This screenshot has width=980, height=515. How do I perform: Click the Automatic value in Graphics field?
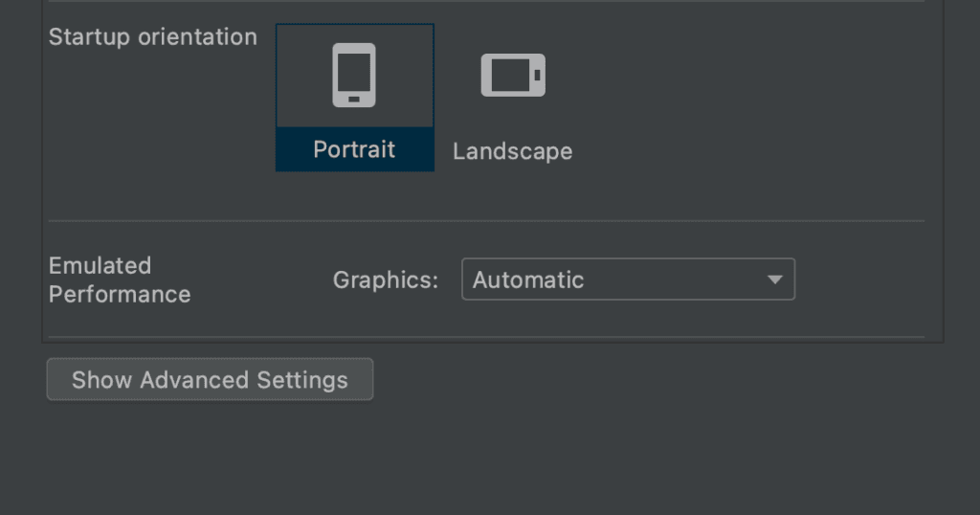[x=528, y=280]
